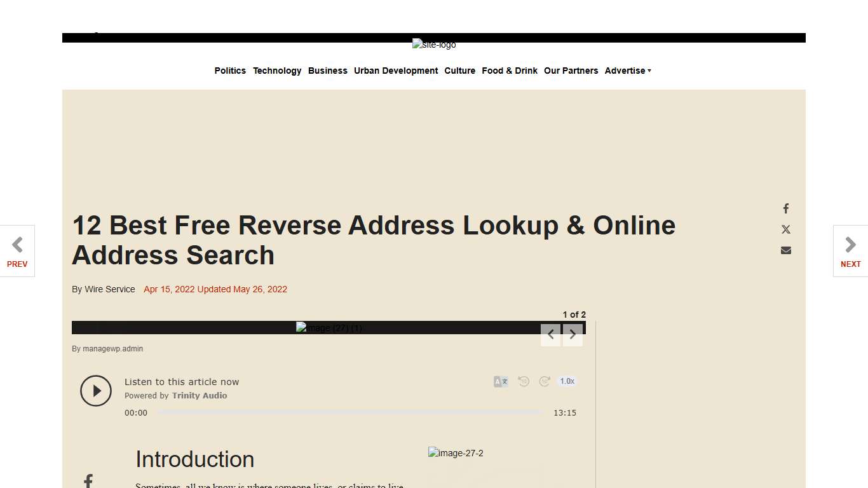Share the article on Facebook
Screen dimensions: 868x488
[x=786, y=208]
